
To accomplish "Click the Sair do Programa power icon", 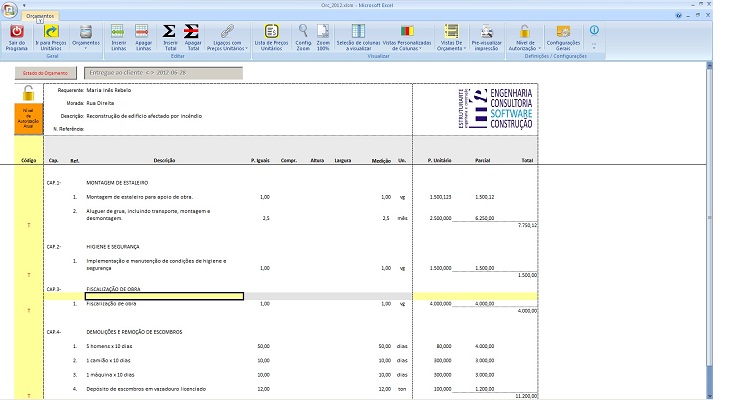I will tap(16, 32).
